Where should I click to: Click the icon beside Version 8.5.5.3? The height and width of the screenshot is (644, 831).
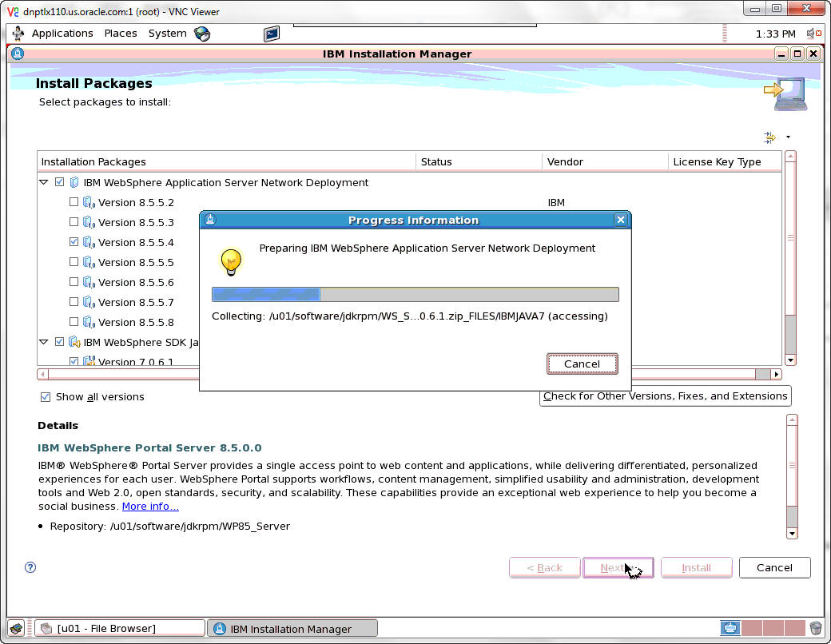pos(89,223)
